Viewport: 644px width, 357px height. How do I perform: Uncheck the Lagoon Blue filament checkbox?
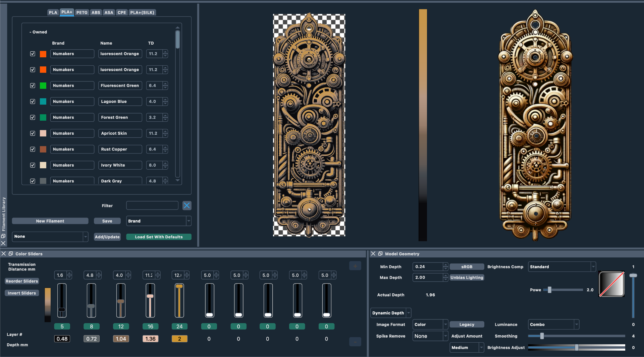pyautogui.click(x=33, y=102)
